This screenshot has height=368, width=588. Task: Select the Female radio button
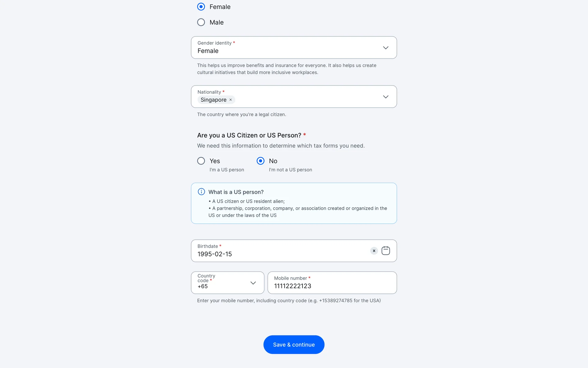pyautogui.click(x=201, y=6)
